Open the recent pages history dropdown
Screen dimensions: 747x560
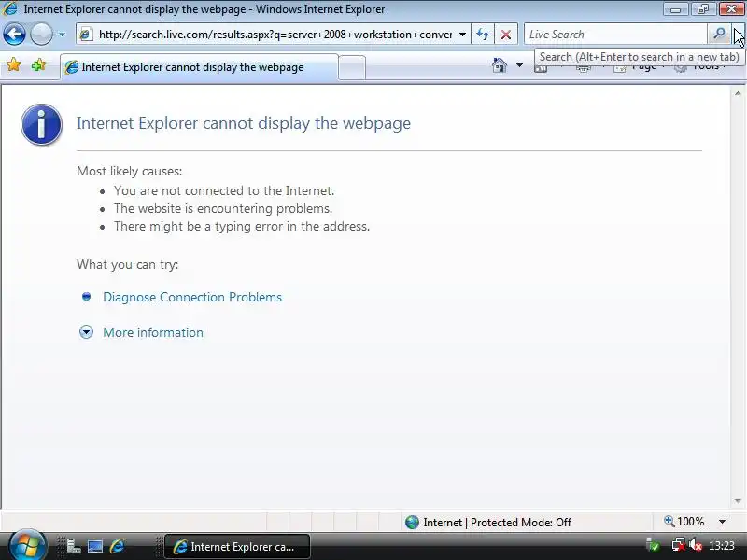click(62, 35)
